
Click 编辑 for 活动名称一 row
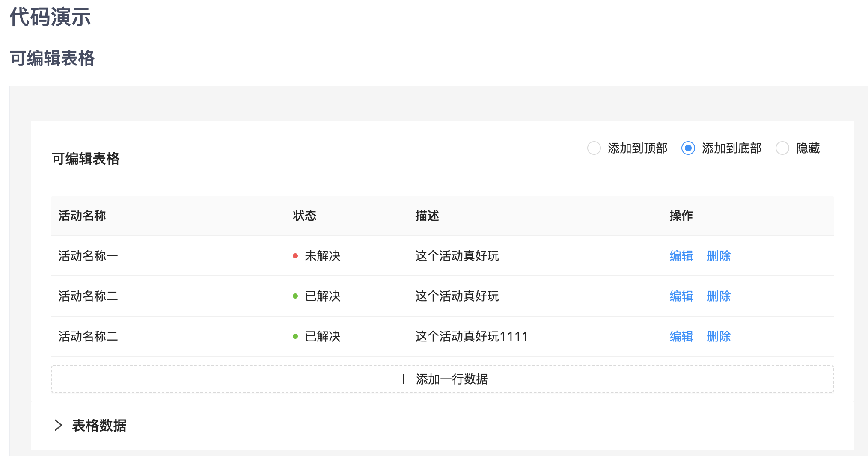pos(681,256)
